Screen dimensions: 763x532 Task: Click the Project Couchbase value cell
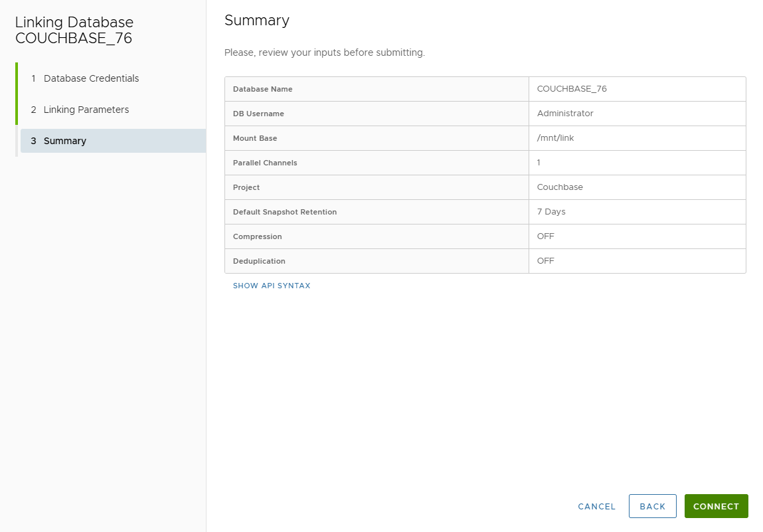point(558,187)
